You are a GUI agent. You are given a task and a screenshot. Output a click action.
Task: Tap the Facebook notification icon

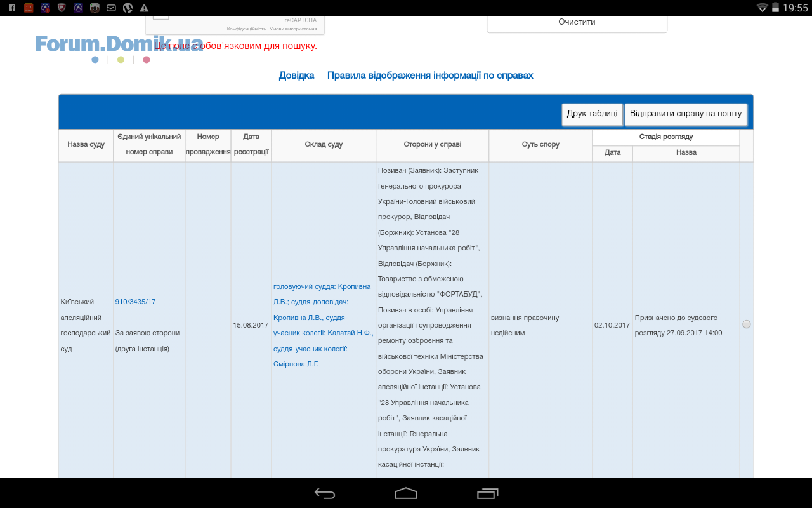pyautogui.click(x=11, y=8)
